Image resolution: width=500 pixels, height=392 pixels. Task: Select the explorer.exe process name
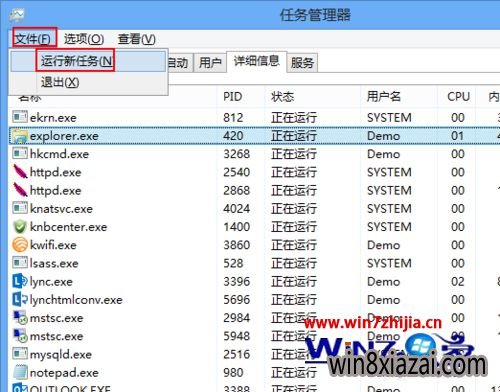tap(64, 136)
